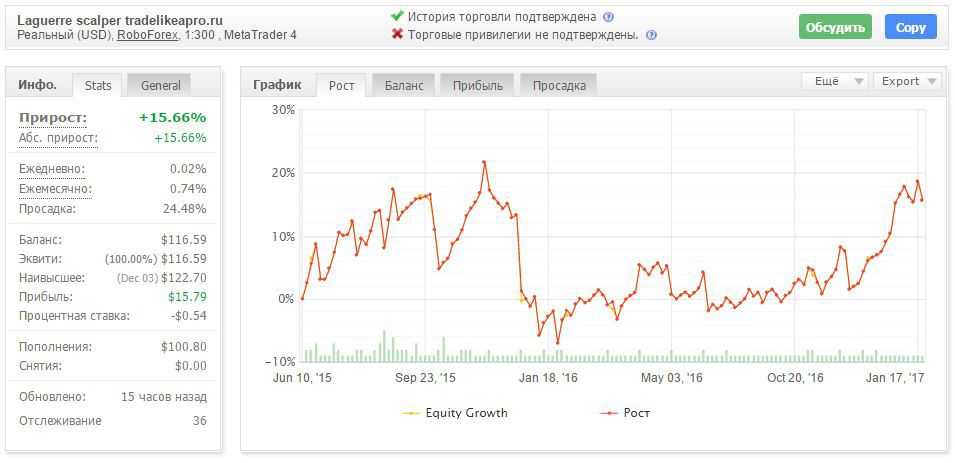Select the Баланс chart tab
The image size is (955, 463).
coord(404,86)
